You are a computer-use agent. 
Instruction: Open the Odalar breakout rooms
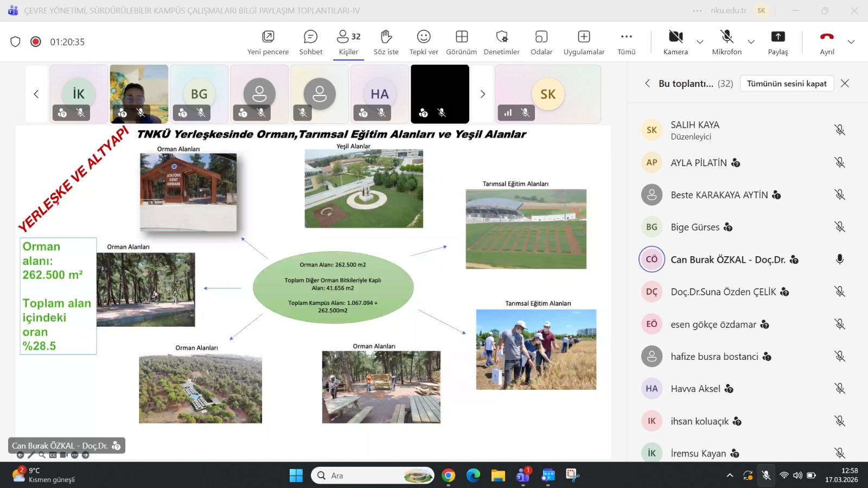point(541,42)
